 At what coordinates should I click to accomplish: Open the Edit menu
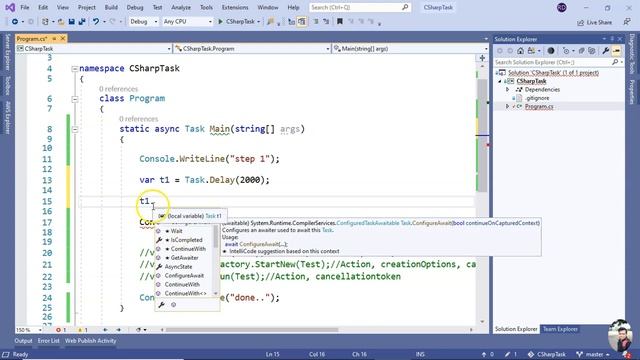[x=43, y=7]
